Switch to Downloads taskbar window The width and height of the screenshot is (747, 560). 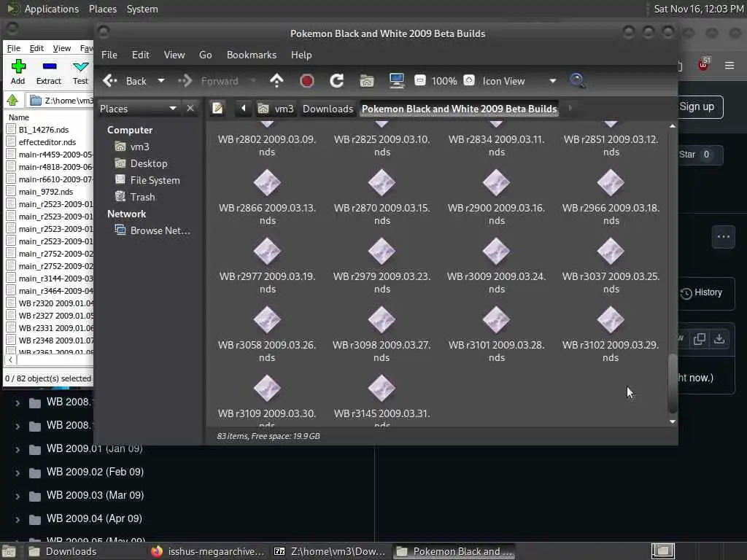62,551
